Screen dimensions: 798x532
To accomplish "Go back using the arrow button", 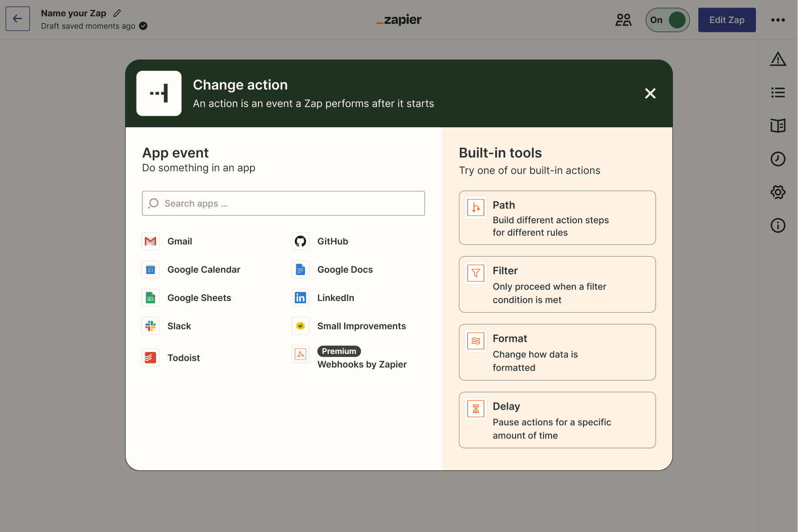I will pos(18,19).
